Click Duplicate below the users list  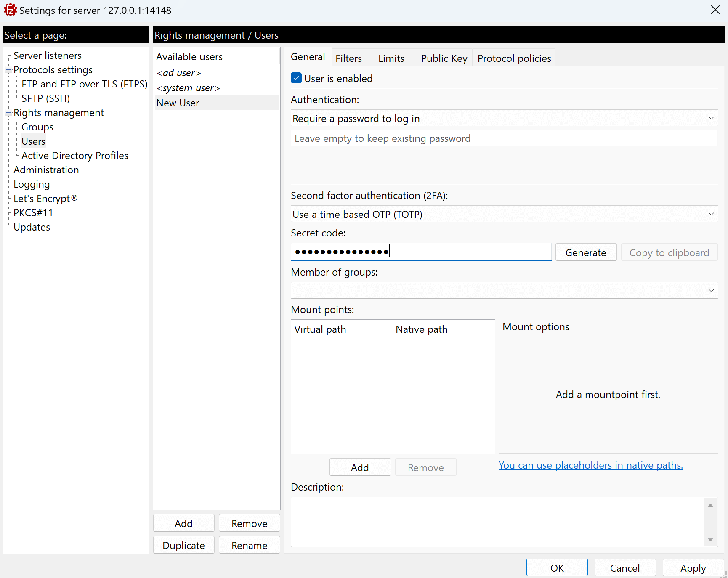[183, 545]
